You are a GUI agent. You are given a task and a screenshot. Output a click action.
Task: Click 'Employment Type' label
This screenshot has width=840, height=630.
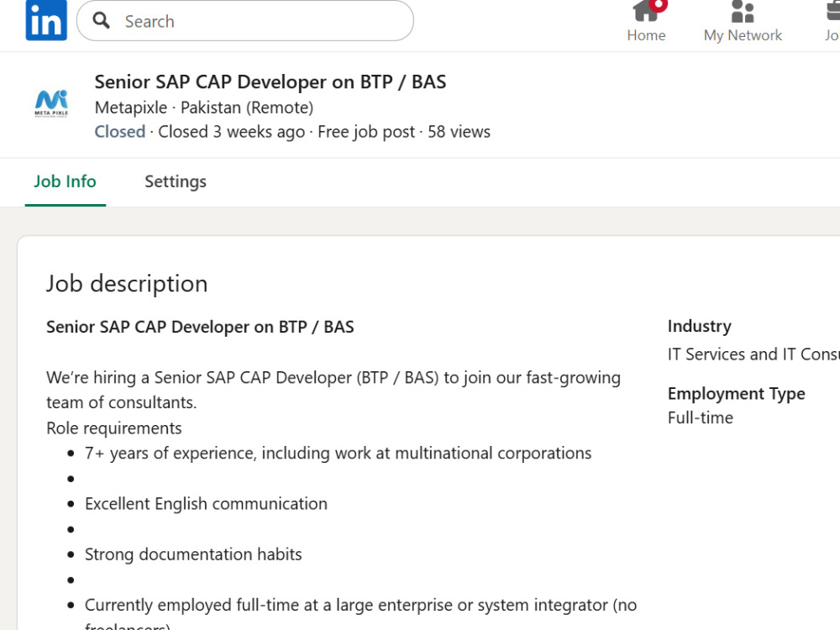(x=736, y=394)
